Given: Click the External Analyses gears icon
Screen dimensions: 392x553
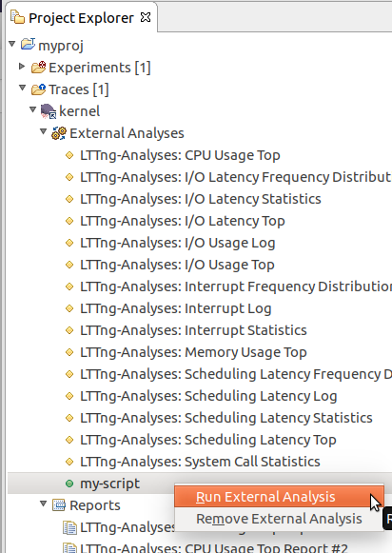Looking at the screenshot, I should 59,133.
